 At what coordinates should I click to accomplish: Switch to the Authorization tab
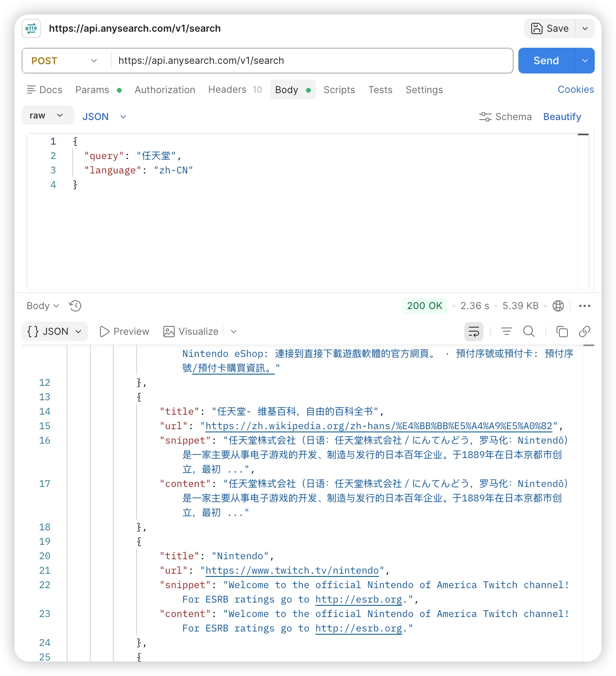coord(165,90)
